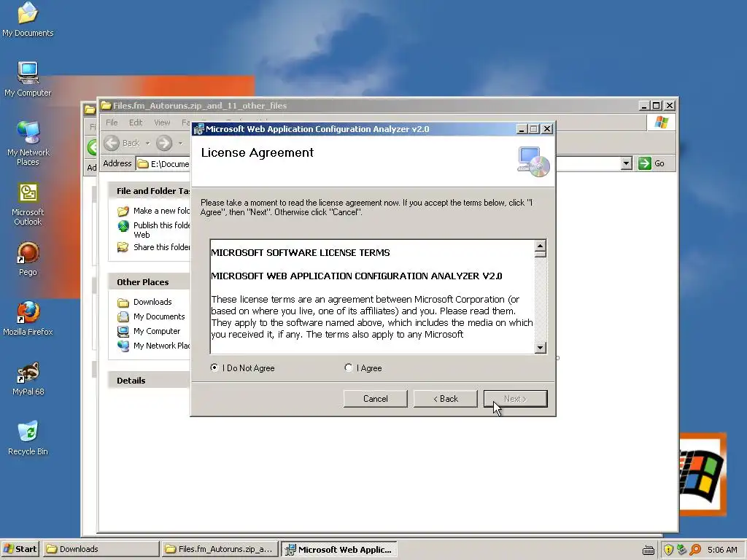Switch to Files.fm_Autoruns taskbar button
Image resolution: width=747 pixels, height=560 pixels.
[x=219, y=550]
